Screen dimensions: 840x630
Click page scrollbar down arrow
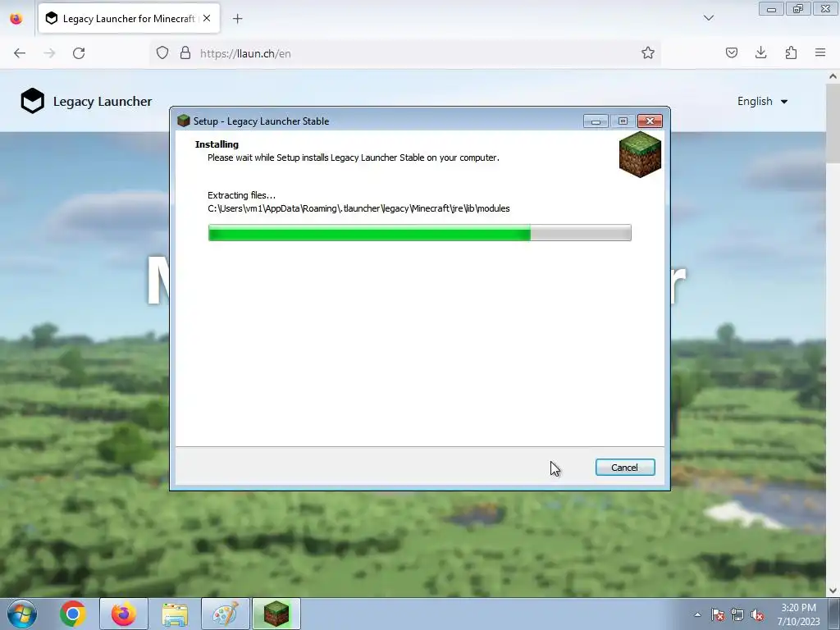[833, 591]
